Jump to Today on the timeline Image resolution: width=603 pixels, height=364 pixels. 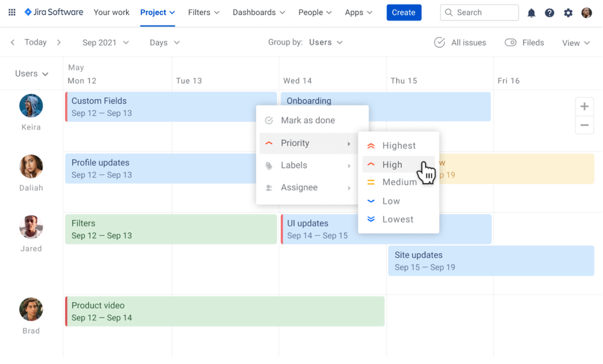35,42
